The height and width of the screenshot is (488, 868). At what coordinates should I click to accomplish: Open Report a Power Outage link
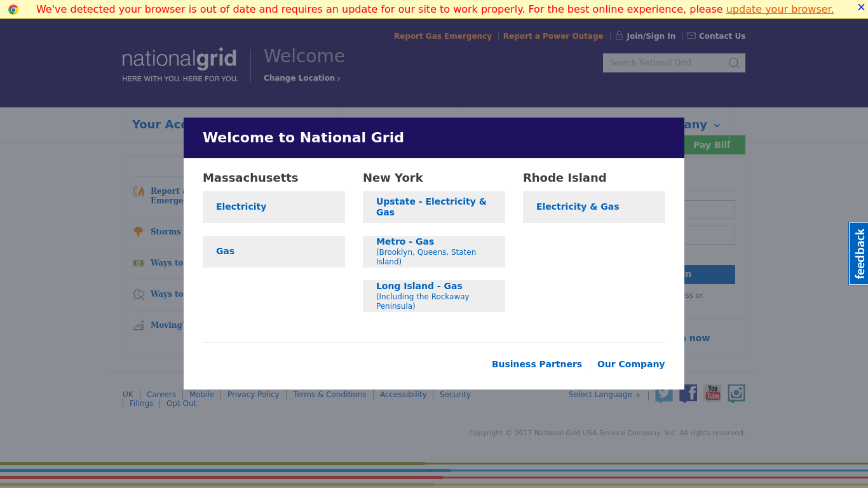coord(553,36)
